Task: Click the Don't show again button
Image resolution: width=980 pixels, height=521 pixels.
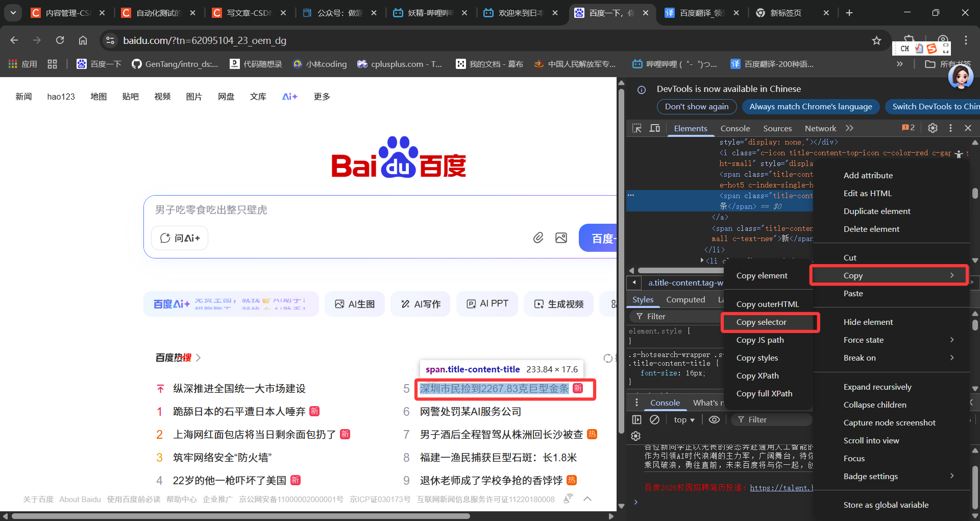Action: point(696,107)
